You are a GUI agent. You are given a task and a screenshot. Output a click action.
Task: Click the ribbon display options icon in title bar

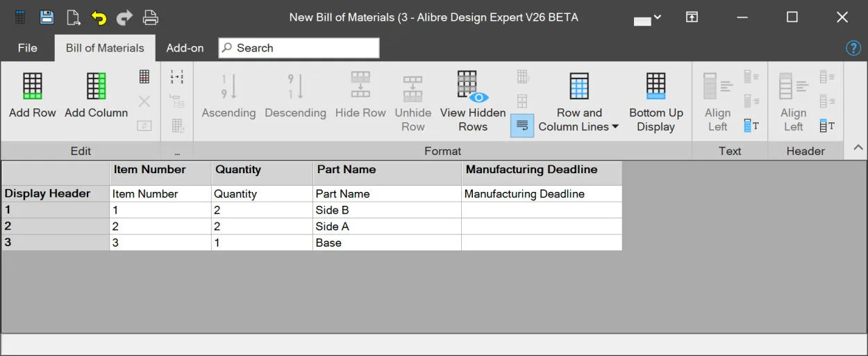point(692,17)
